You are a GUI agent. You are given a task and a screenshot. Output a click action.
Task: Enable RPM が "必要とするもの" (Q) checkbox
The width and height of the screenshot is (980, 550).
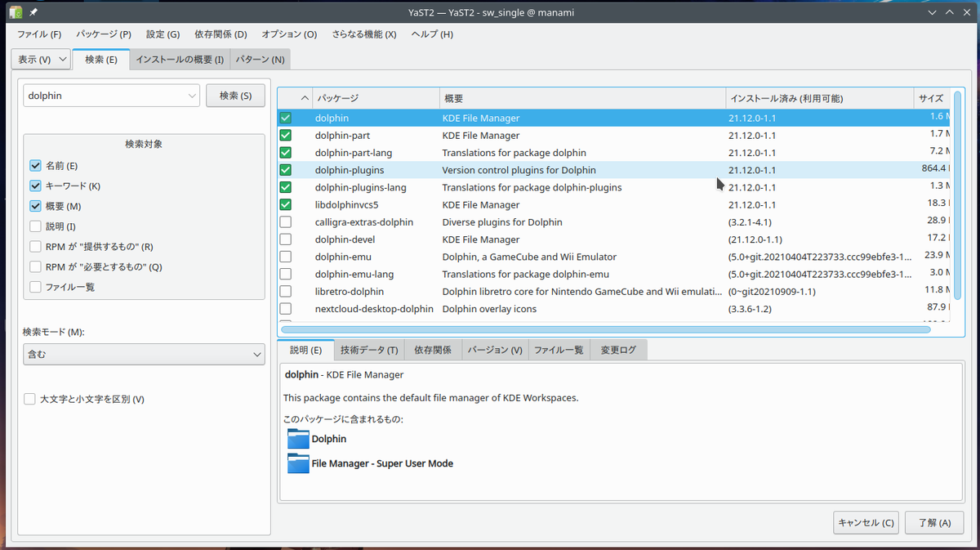[x=35, y=266]
